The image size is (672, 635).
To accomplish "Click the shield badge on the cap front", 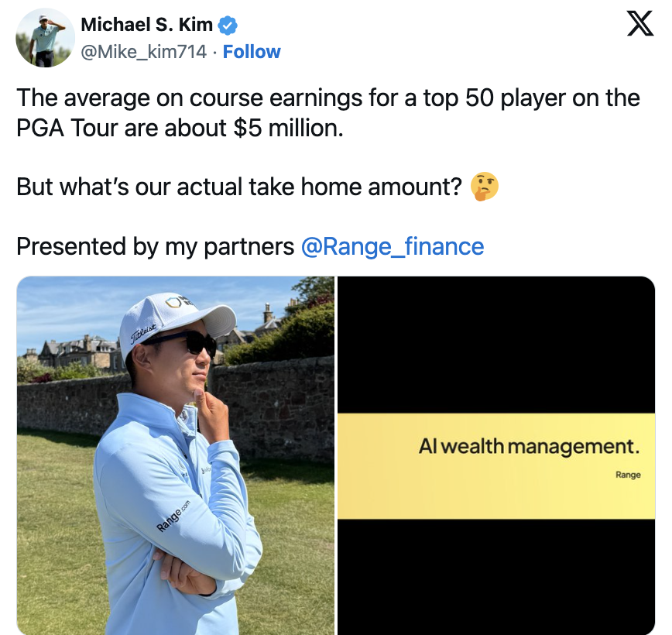I will (x=175, y=302).
